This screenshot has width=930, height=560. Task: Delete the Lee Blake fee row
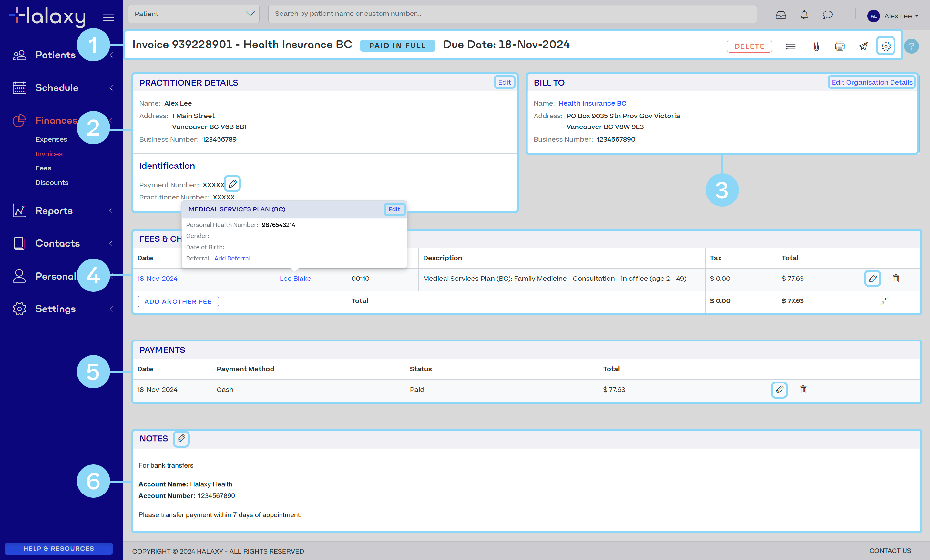(x=896, y=279)
